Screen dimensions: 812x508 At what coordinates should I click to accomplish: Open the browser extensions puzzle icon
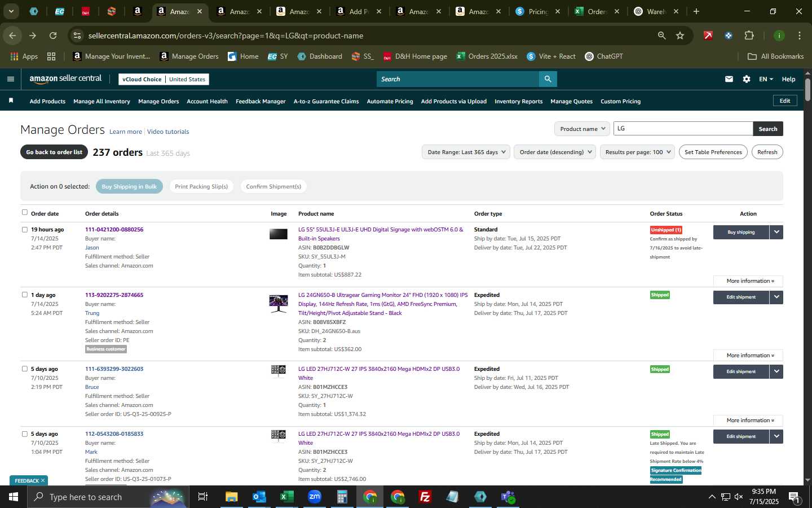[x=749, y=36]
